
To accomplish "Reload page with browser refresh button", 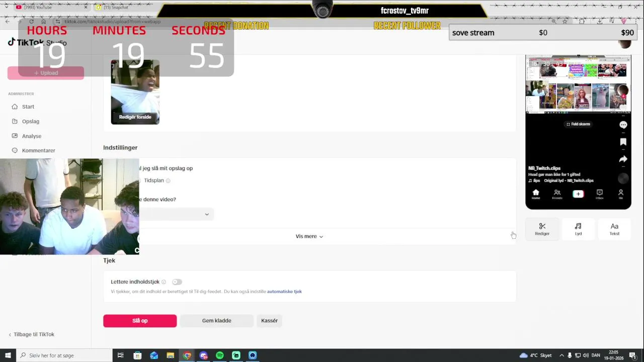I will (x=31, y=22).
